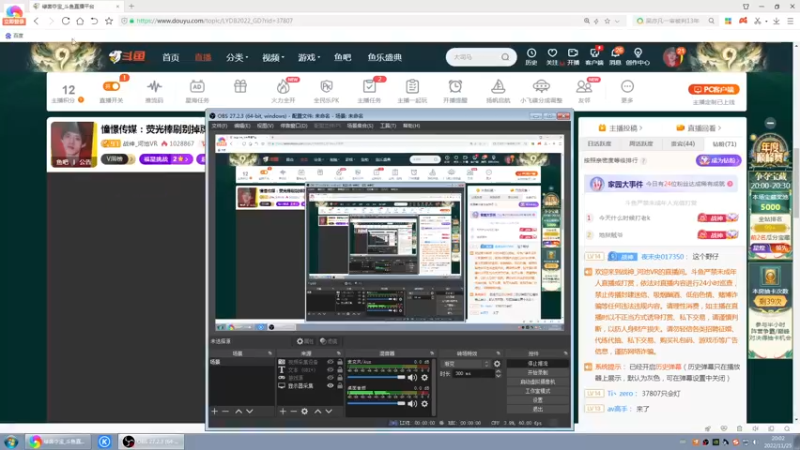
Task: Switch to the 钻粉(71) tab
Action: pyautogui.click(x=724, y=144)
